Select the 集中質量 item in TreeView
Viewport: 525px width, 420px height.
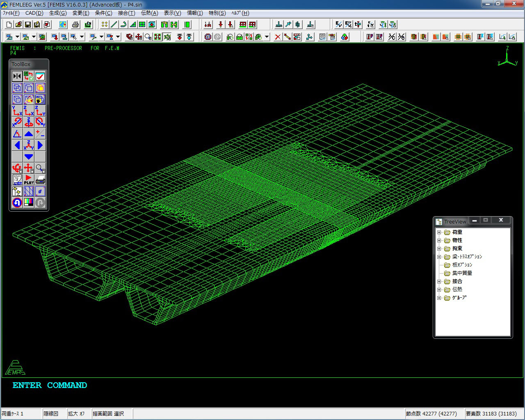pyautogui.click(x=462, y=273)
